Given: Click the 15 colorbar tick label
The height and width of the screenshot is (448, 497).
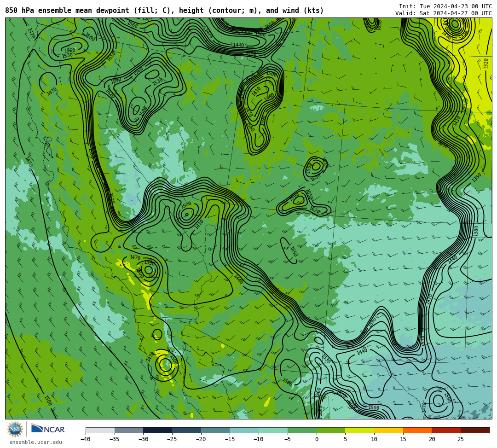Looking at the screenshot, I should point(403,439).
